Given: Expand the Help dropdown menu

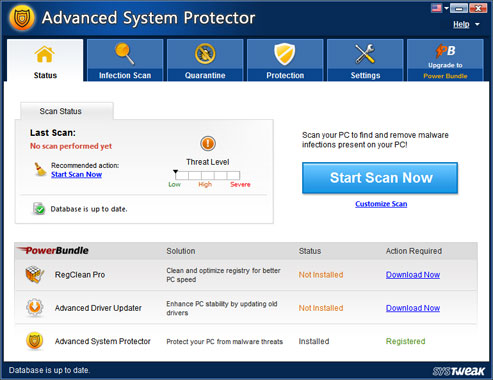Looking at the screenshot, I should [x=466, y=24].
